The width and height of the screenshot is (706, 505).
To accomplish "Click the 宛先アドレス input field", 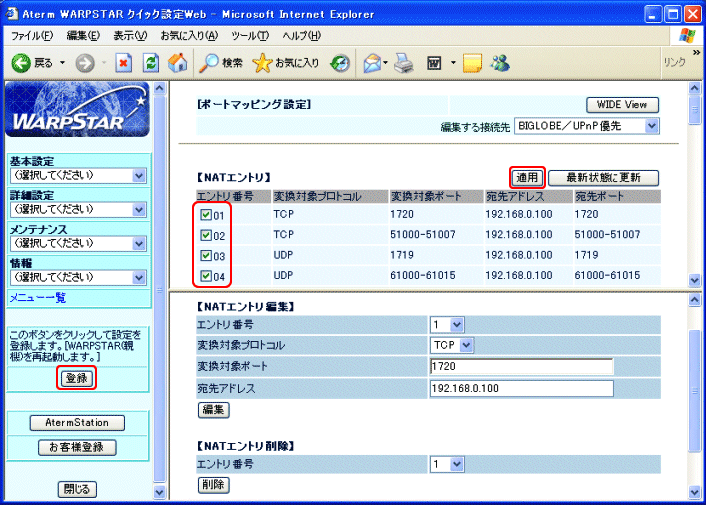I will (520, 387).
